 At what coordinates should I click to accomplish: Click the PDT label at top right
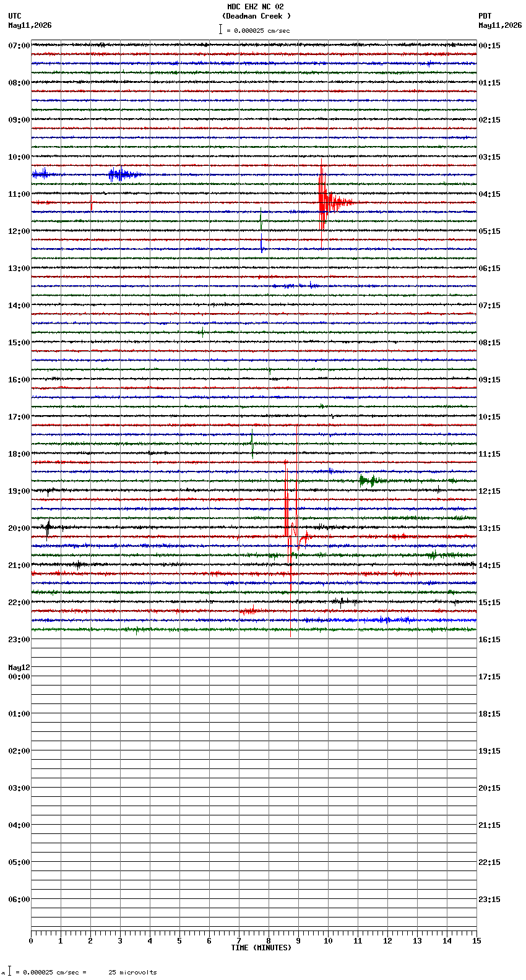(x=485, y=16)
